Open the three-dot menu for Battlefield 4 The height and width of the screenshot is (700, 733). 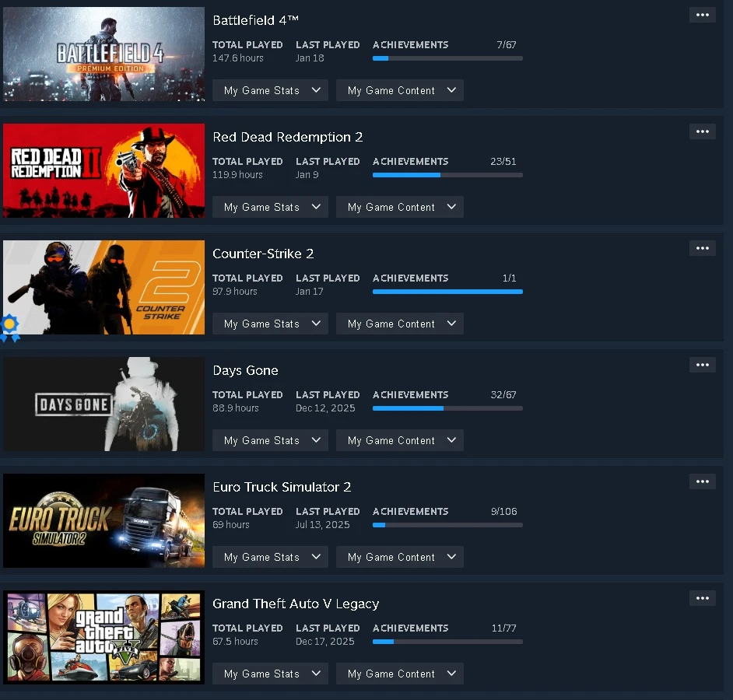[702, 15]
